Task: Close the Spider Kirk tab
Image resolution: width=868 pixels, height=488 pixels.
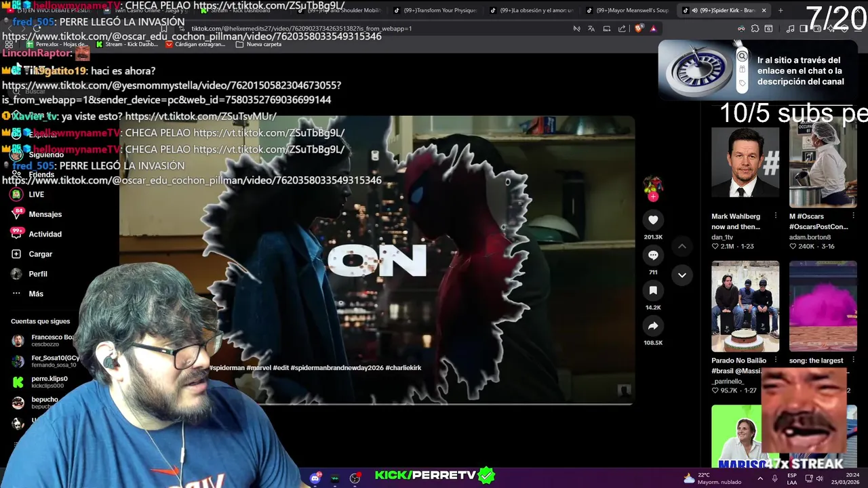Action: (764, 10)
